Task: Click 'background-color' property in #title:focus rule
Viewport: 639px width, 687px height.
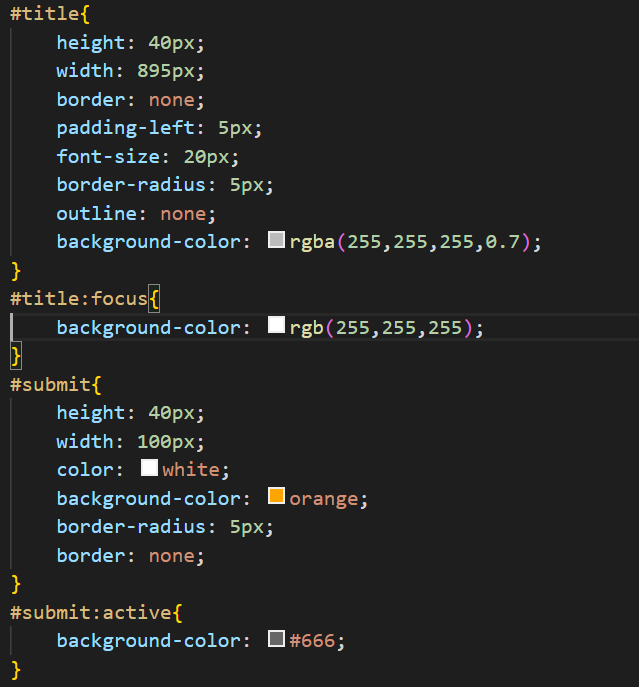Action: [x=148, y=328]
